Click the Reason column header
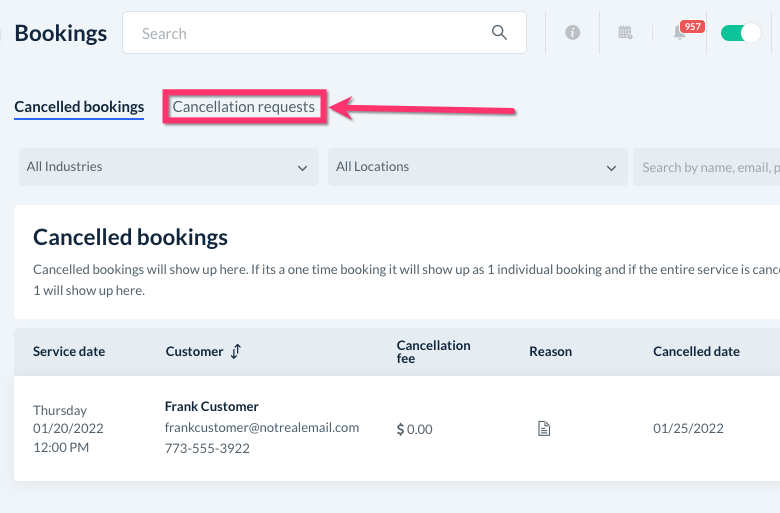The image size is (780, 513). [550, 352]
